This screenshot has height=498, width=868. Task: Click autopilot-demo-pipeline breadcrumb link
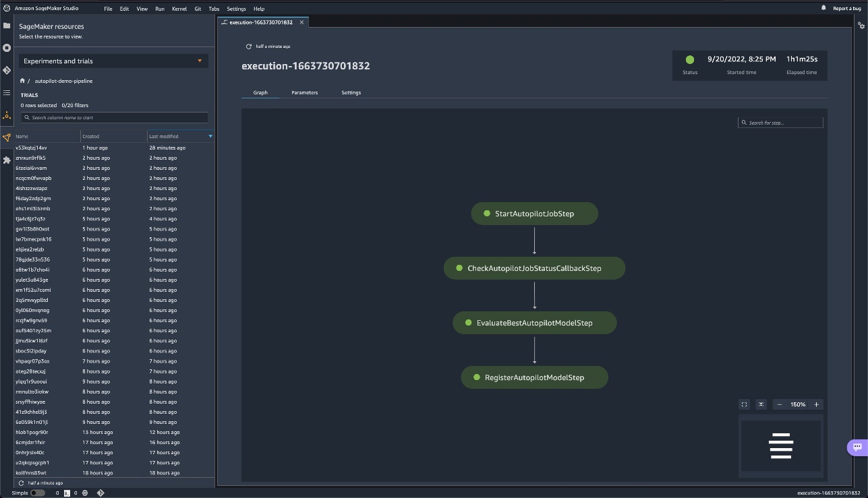[x=63, y=81]
